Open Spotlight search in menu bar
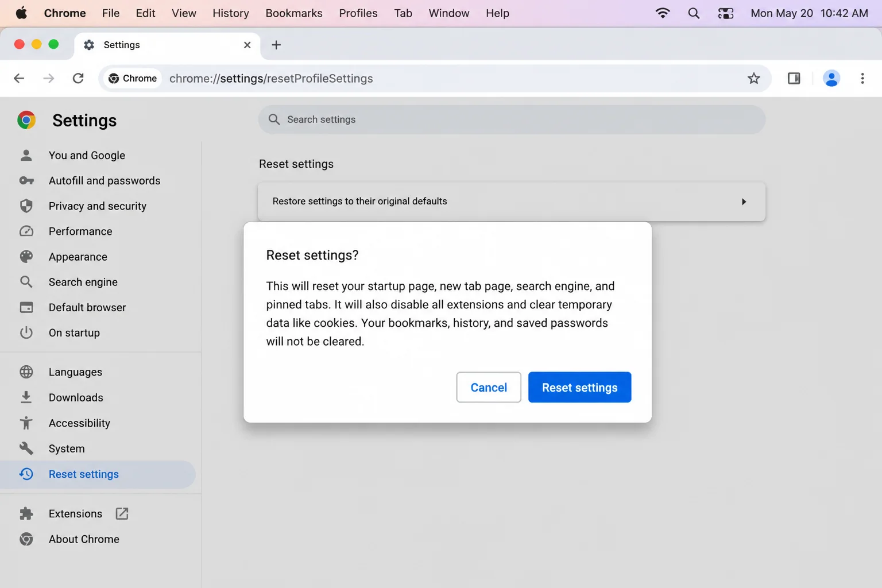Screen dimensions: 882x588 point(694,13)
